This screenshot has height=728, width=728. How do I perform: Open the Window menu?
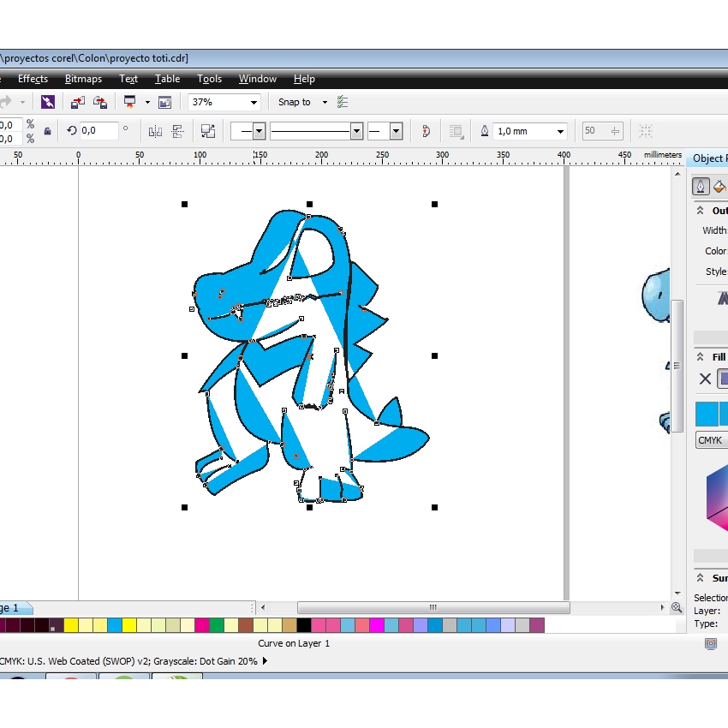coord(258,79)
